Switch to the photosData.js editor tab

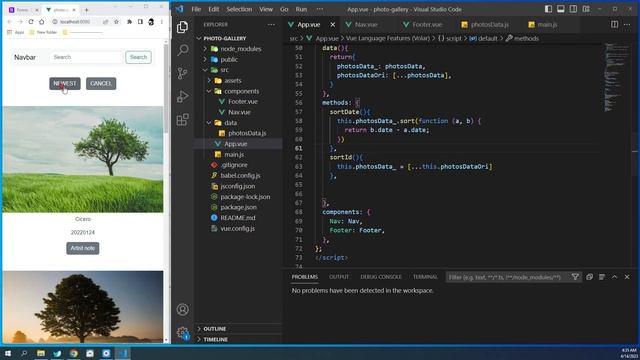[x=490, y=24]
